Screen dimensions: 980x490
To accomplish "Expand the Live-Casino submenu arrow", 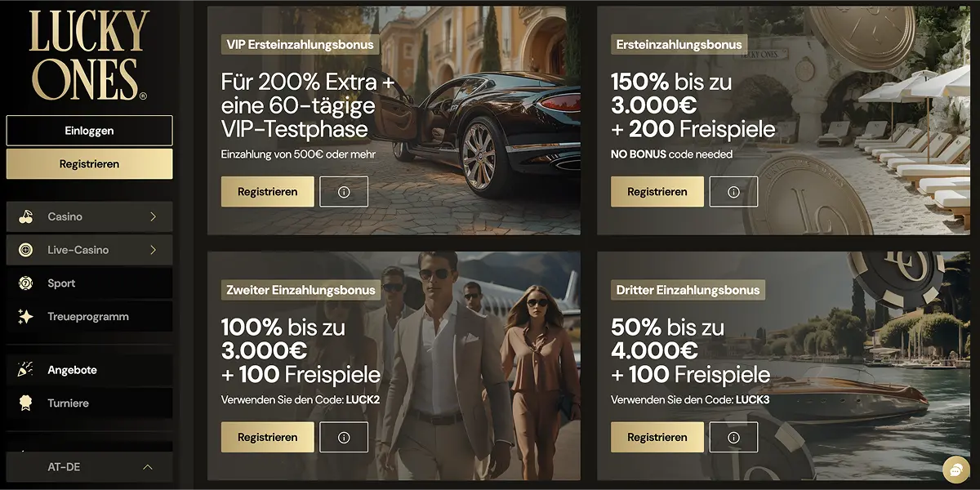I will point(153,250).
